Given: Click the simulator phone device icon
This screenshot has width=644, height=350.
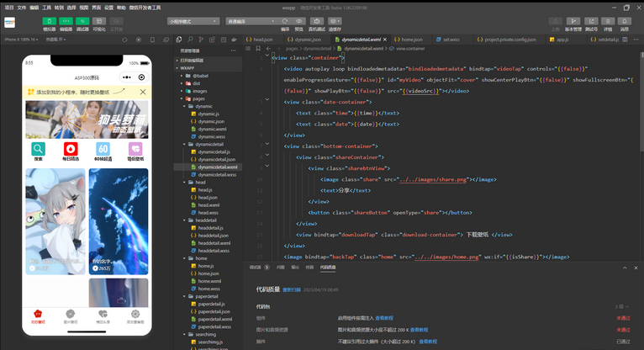Looking at the screenshot, I should (152, 40).
